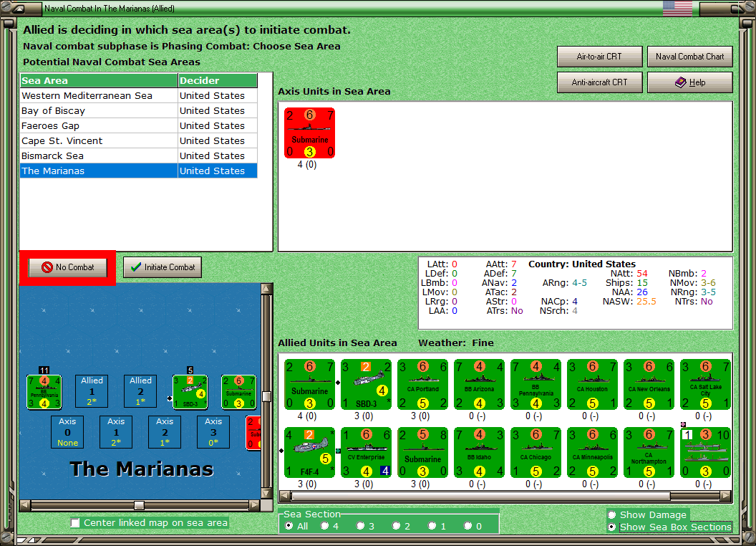Select the Allied Submarine counter with 2-6-7 values

(x=309, y=385)
